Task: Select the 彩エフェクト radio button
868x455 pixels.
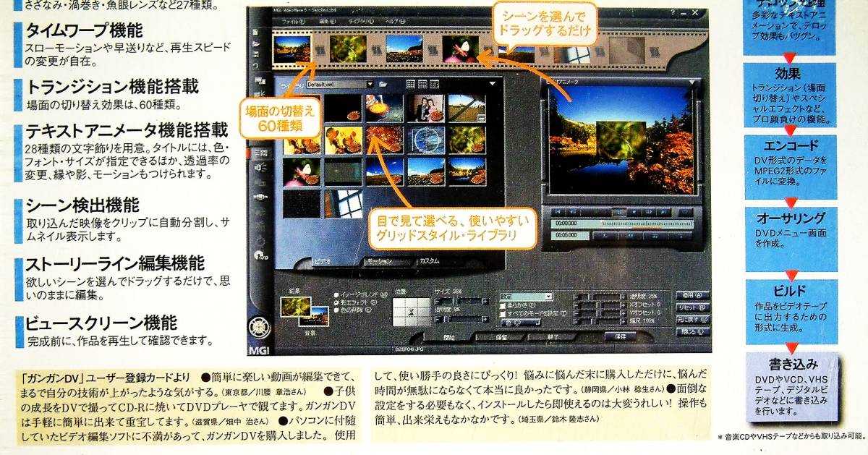Action: coord(336,302)
